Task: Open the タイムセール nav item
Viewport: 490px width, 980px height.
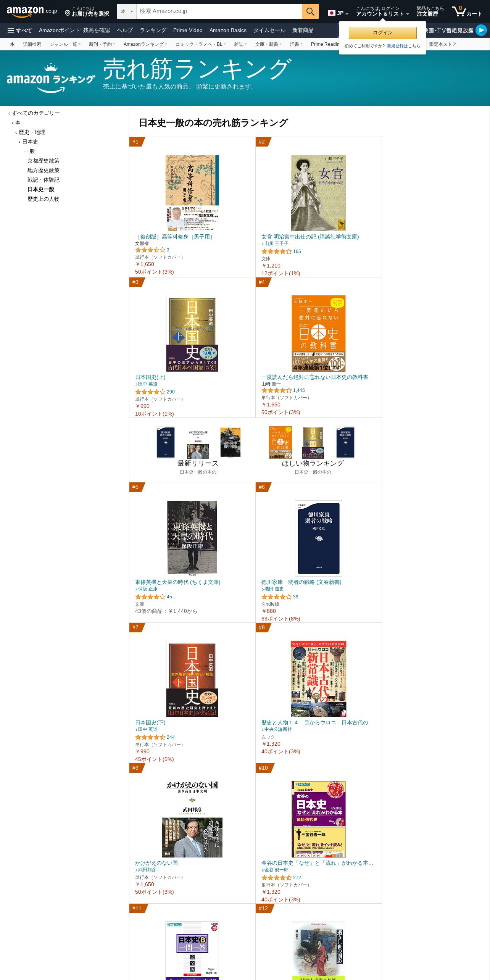Action: click(269, 30)
